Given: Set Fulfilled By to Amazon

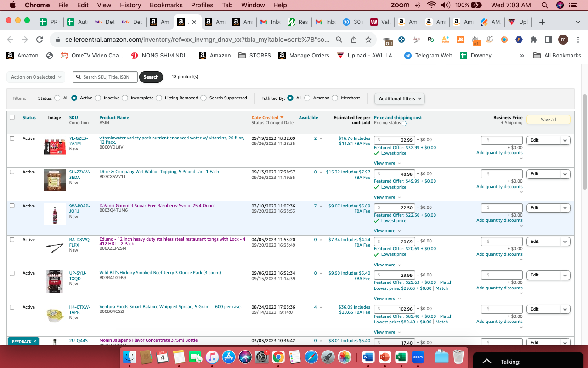Looking at the screenshot, I should 307,98.
